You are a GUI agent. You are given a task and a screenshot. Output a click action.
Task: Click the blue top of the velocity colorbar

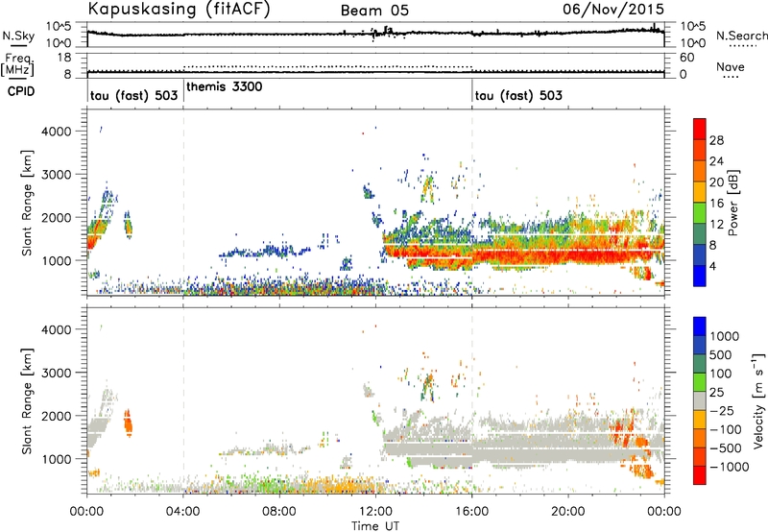tap(700, 326)
